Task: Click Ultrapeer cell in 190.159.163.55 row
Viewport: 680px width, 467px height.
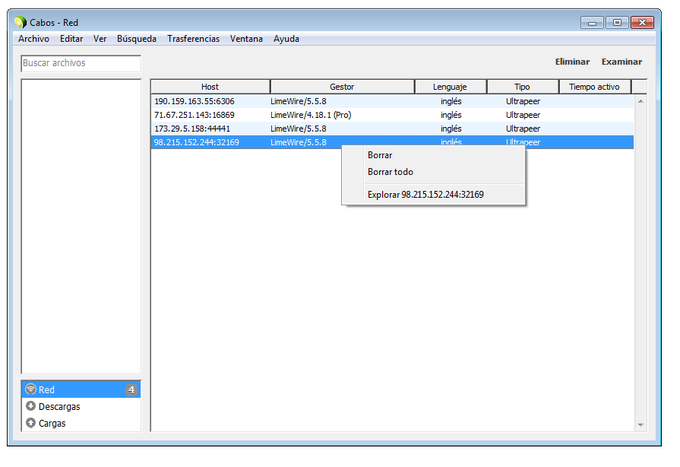Action: coord(523,101)
